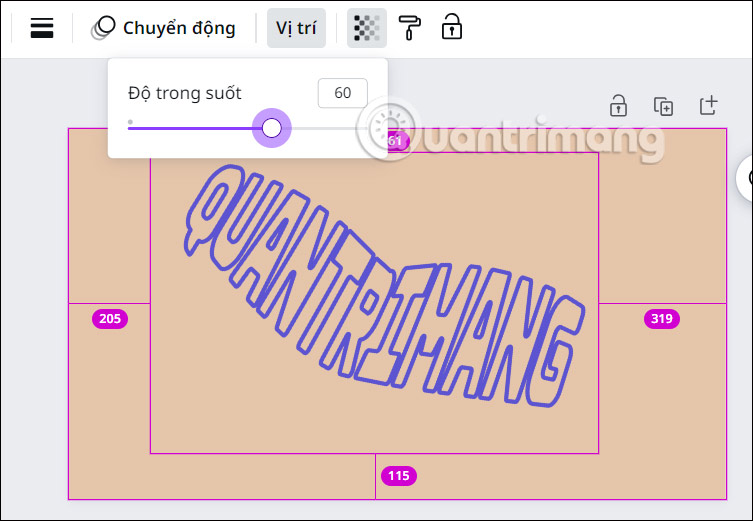Select the paint roller copy-style icon
The height and width of the screenshot is (521, 753).
410,27
